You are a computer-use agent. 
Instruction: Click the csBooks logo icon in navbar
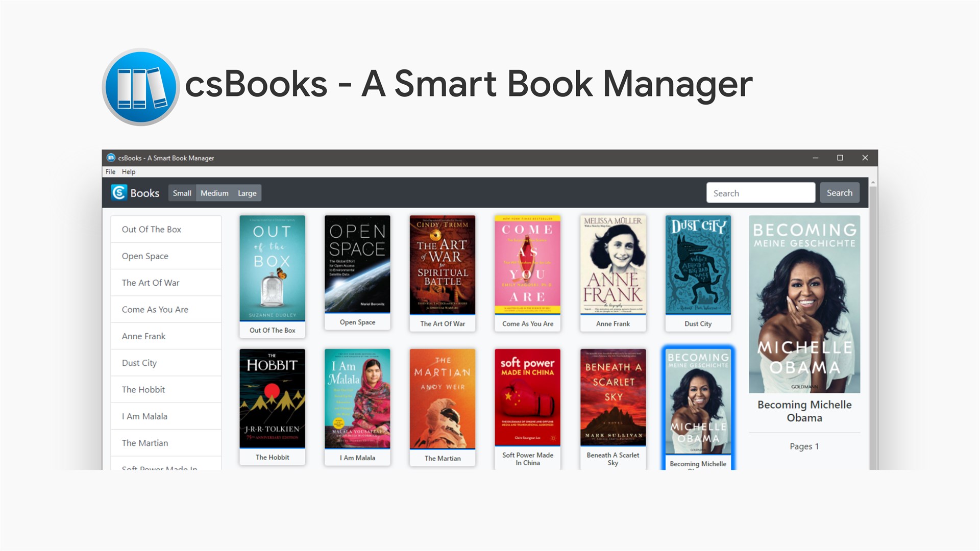pyautogui.click(x=119, y=193)
